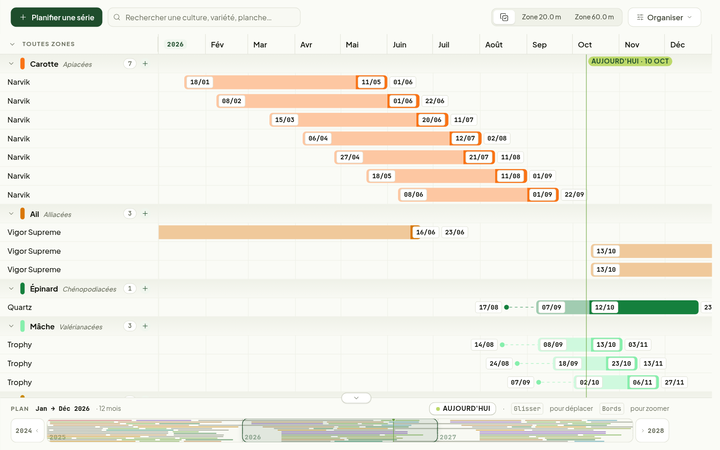Collapse the Carotte group

point(11,64)
